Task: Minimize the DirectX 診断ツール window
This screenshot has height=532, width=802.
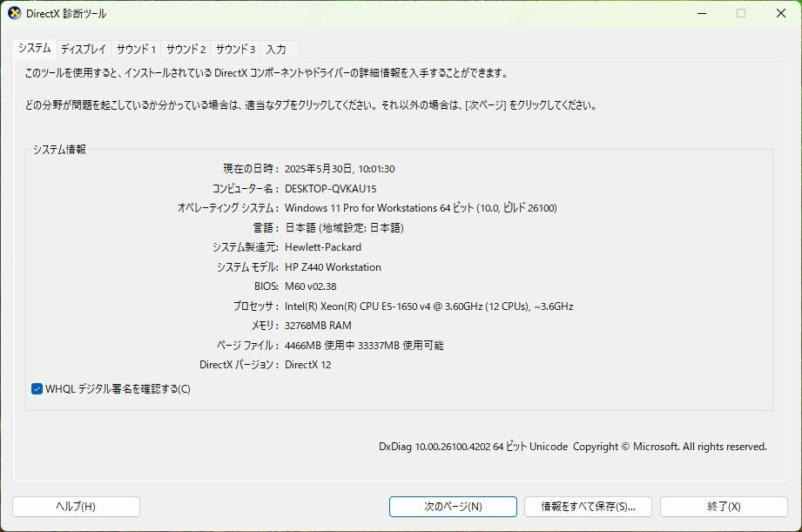Action: (x=700, y=13)
